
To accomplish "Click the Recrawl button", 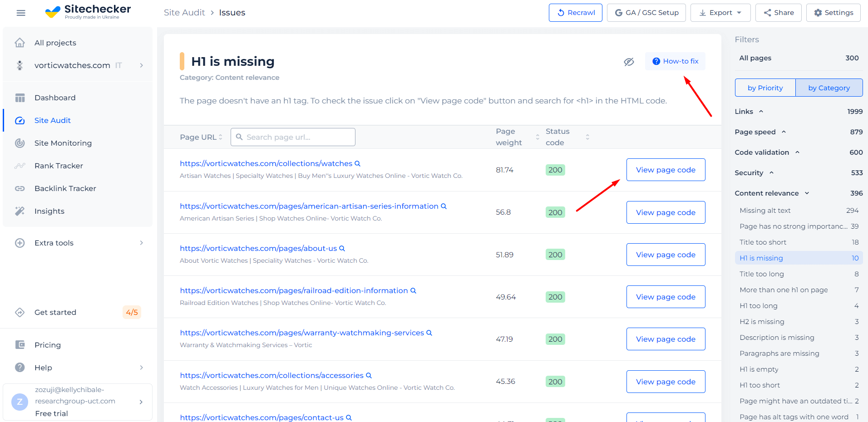I will click(575, 13).
